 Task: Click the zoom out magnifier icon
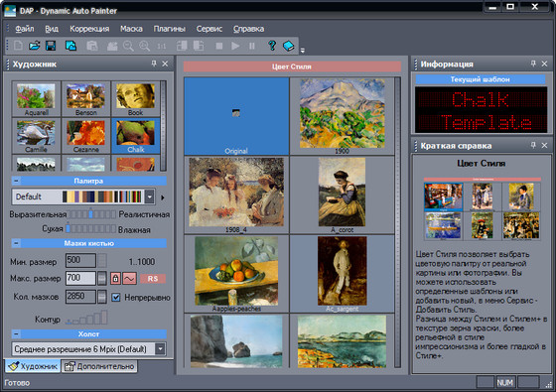pos(128,46)
